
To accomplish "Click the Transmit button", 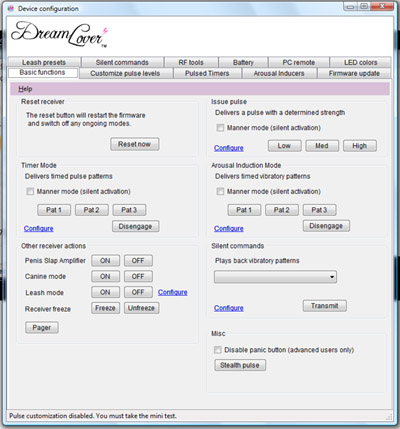I will 325,306.
